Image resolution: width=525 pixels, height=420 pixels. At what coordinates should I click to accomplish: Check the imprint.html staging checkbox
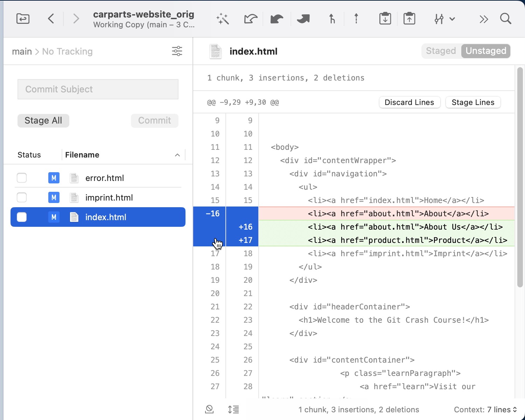(22, 197)
